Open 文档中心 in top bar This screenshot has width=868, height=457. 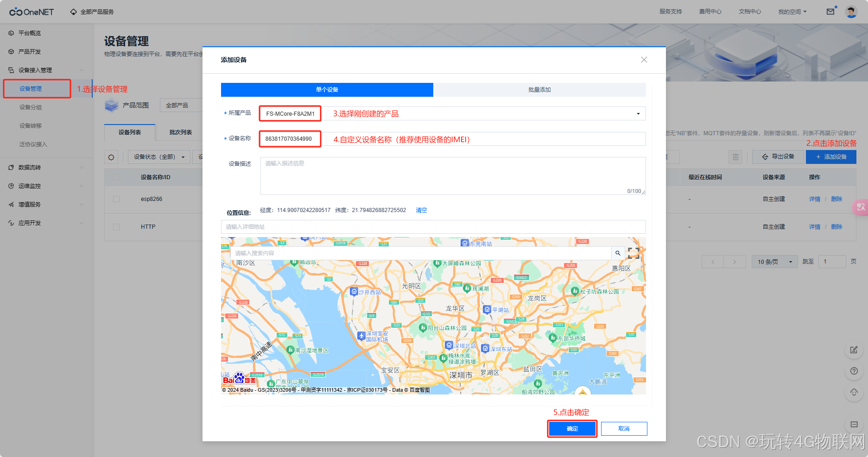pyautogui.click(x=750, y=12)
